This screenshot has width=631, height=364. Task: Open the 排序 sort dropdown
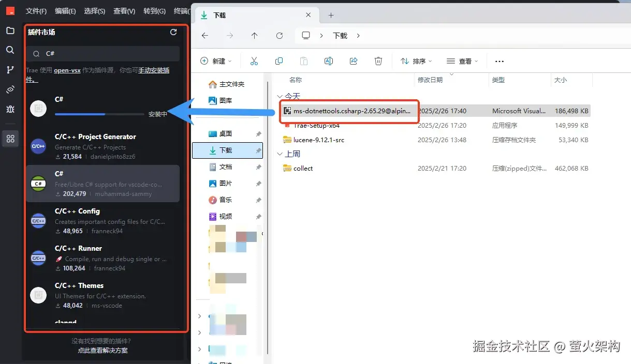click(x=416, y=61)
